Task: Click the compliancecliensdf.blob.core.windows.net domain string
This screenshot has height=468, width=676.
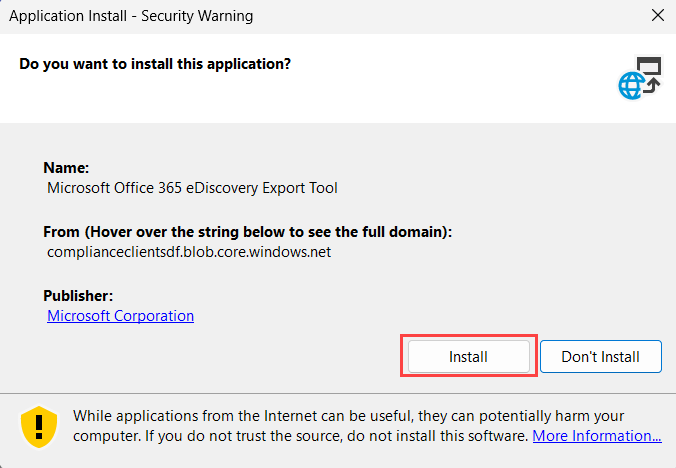Action: (x=189, y=252)
